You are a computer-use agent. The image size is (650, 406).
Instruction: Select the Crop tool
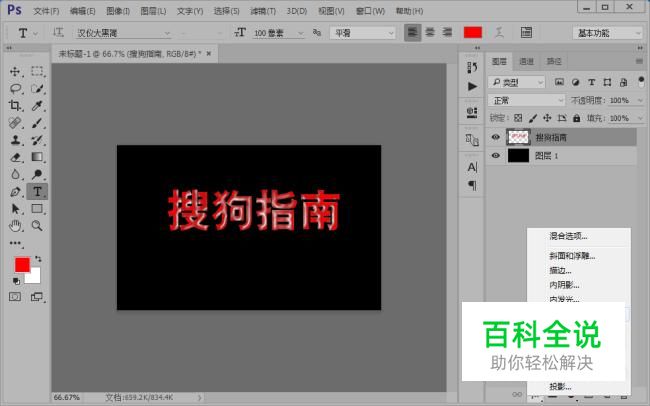click(15, 105)
